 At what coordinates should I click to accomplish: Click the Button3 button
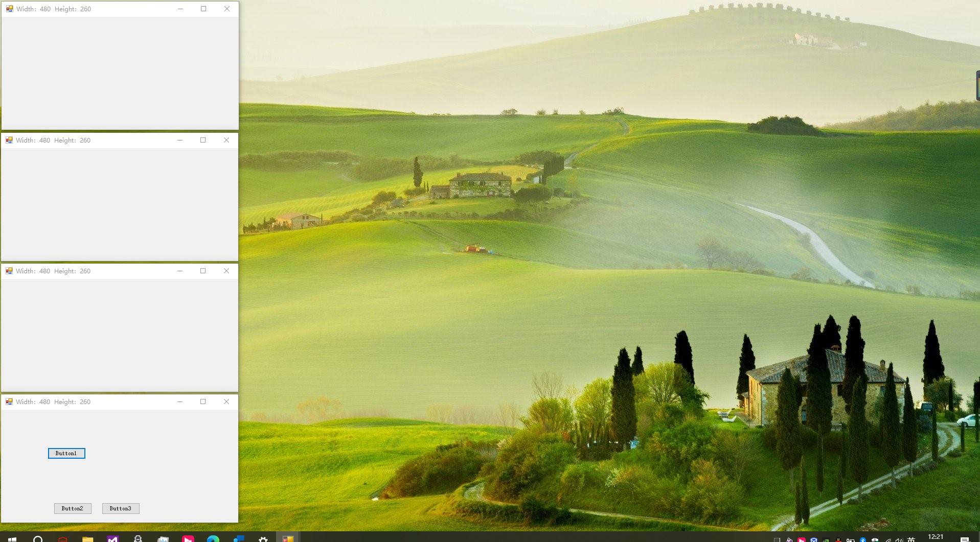pyautogui.click(x=121, y=509)
